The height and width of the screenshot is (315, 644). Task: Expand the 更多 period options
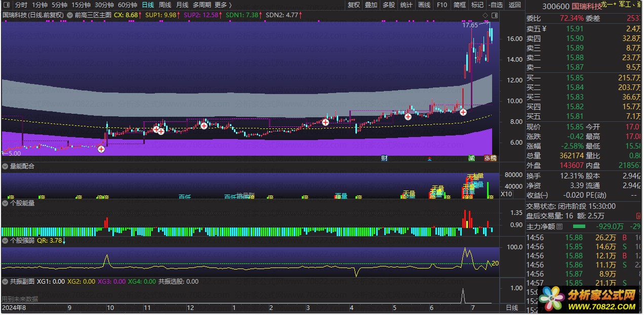click(223, 5)
